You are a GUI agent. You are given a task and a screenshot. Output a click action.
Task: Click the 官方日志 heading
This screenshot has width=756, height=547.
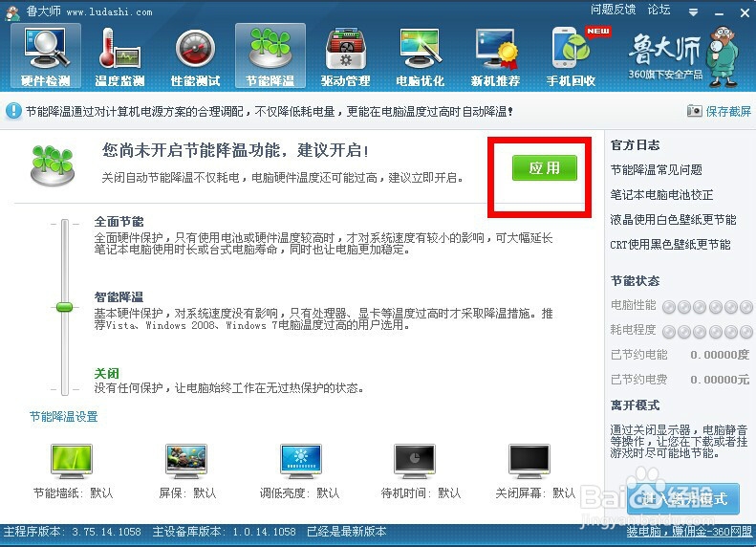(635, 145)
